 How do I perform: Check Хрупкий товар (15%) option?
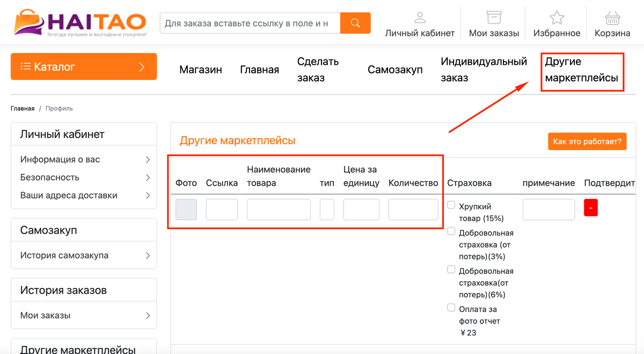click(x=451, y=205)
